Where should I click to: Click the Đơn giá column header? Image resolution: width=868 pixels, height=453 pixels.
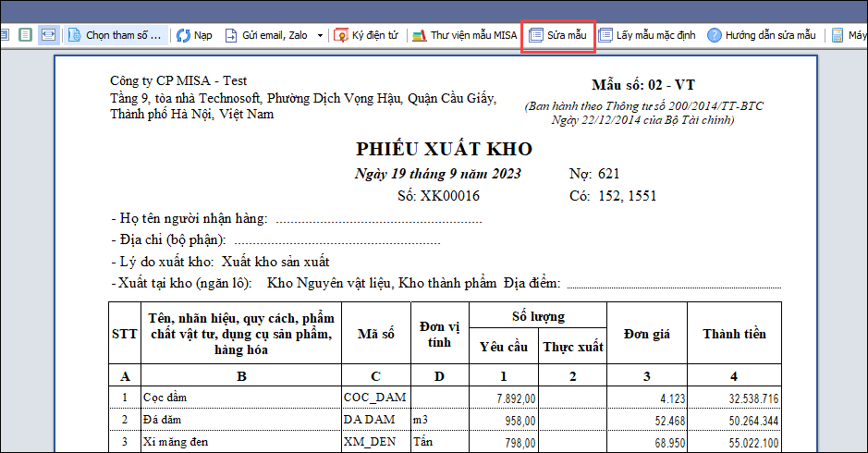pos(646,334)
